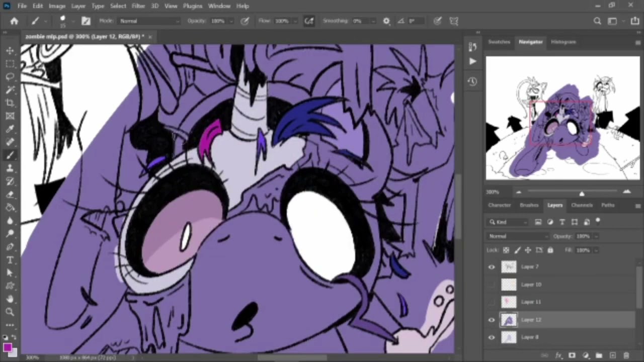This screenshot has width=644, height=362.
Task: Switch to the Histogram tab
Action: tap(563, 42)
